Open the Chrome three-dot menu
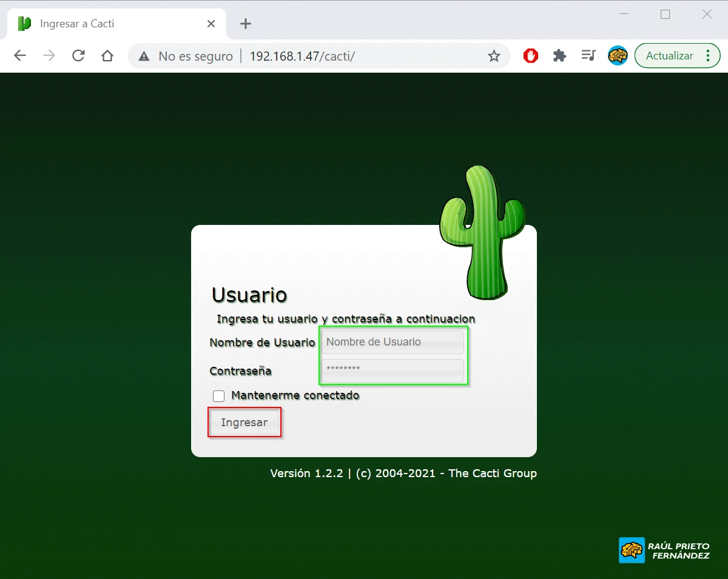The image size is (728, 579). pos(707,55)
